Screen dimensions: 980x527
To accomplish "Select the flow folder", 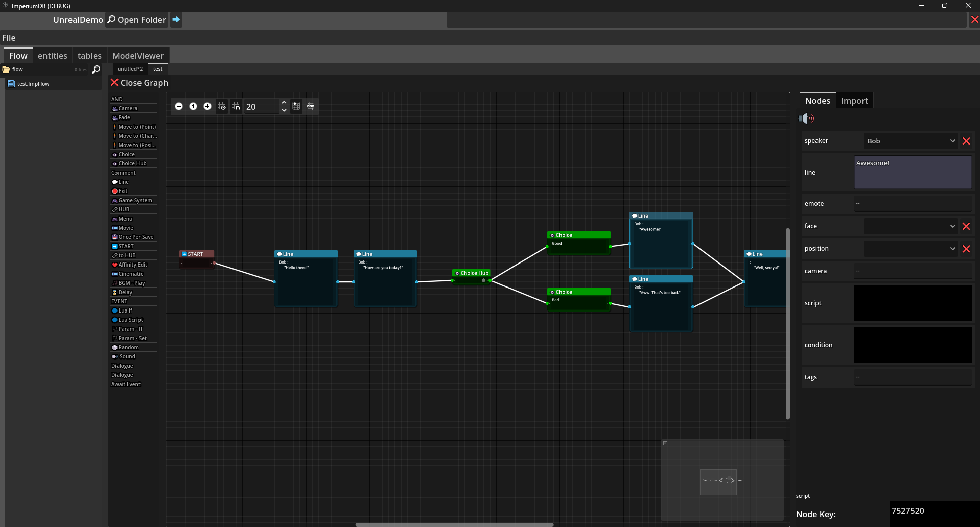I will [17, 69].
